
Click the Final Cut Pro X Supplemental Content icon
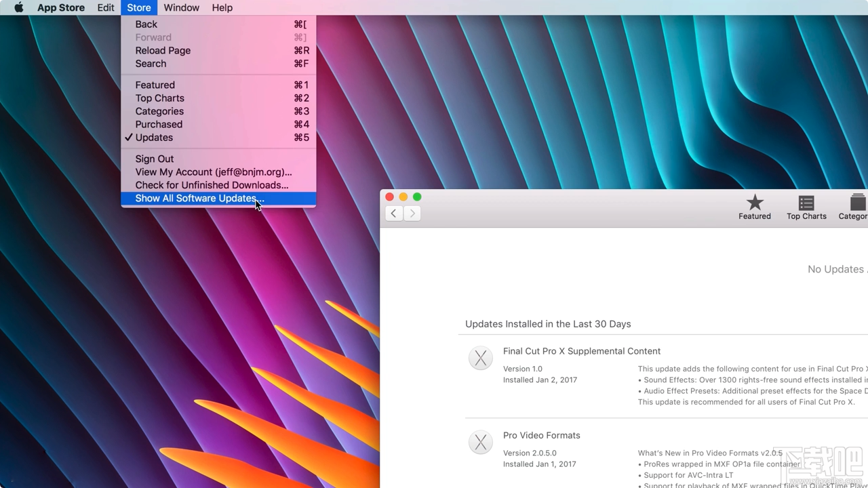(481, 358)
